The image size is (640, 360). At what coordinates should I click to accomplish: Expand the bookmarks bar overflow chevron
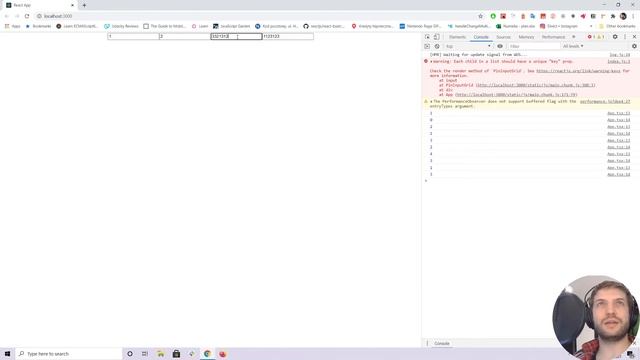(x=591, y=26)
